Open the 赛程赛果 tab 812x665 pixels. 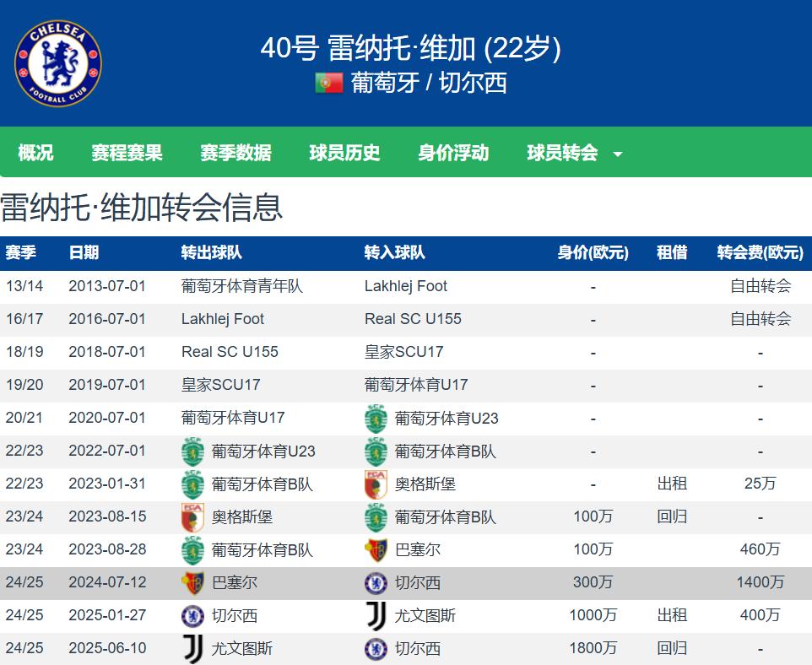127,153
